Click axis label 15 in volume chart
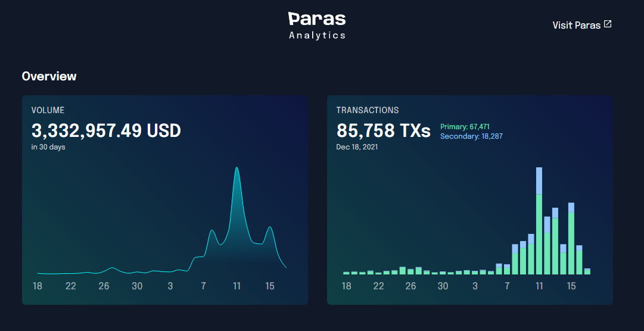 (270, 286)
